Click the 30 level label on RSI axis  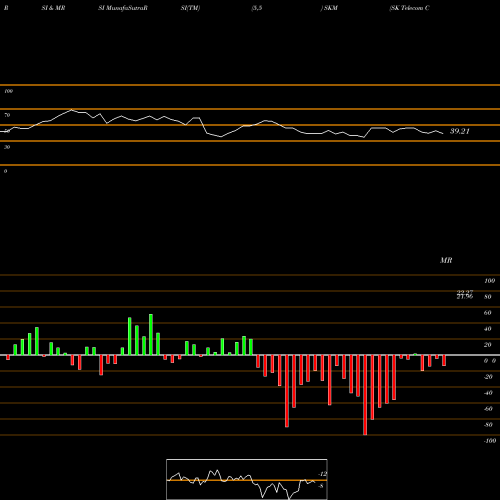point(7,147)
